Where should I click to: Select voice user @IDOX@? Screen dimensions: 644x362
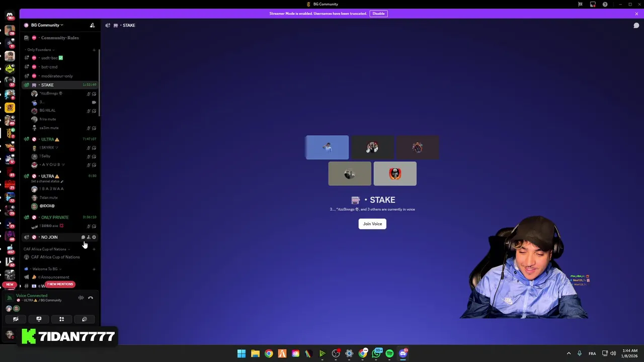(x=47, y=206)
